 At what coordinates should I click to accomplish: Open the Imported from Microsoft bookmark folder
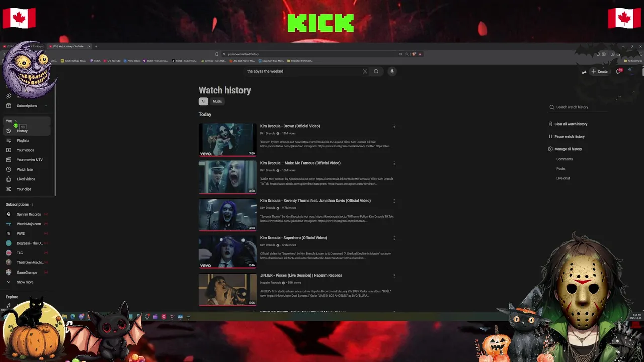pos(300,61)
